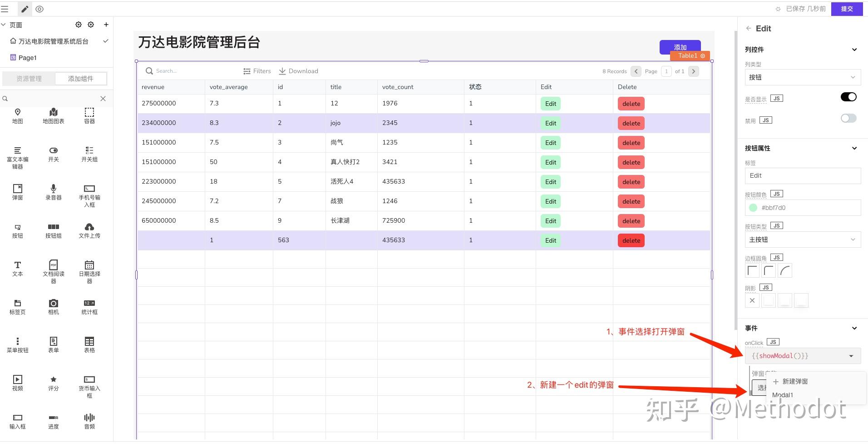Switch to preview mode eye icon
Image resolution: width=868 pixels, height=444 pixels.
[39, 9]
